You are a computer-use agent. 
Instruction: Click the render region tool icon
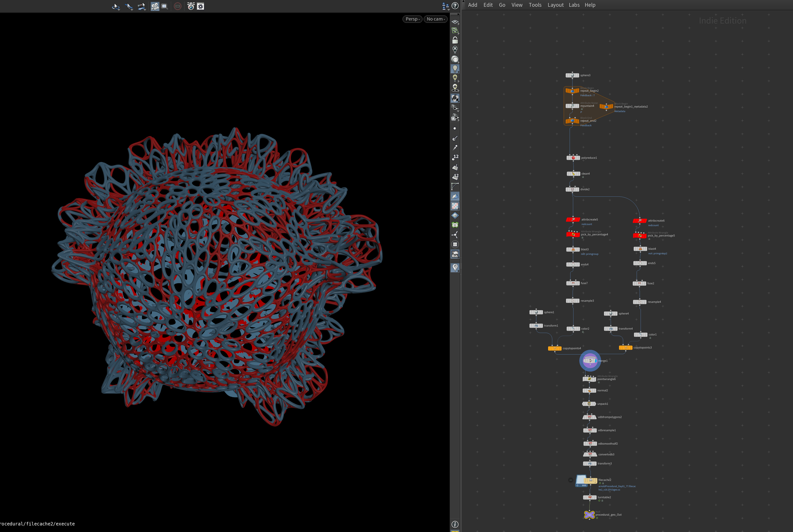(x=165, y=6)
